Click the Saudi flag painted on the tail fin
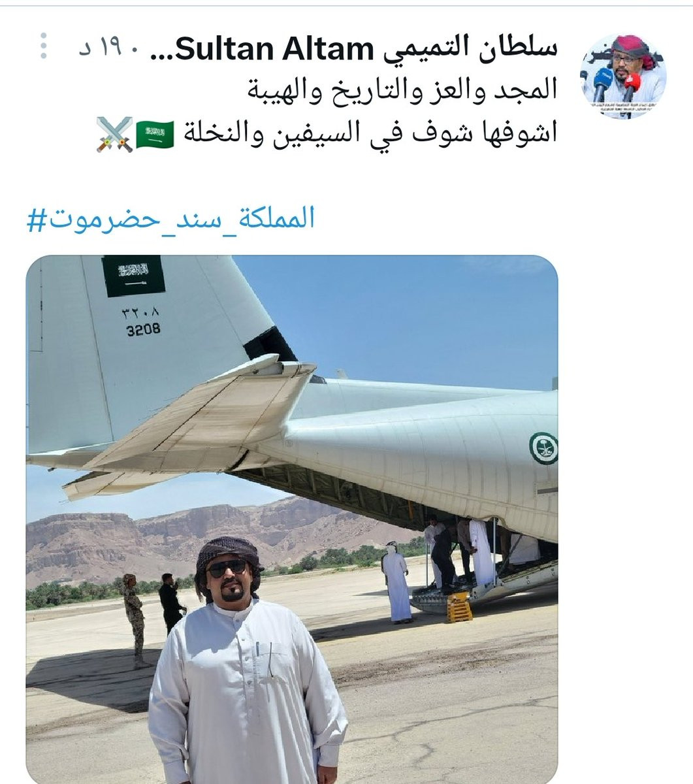 pos(133,275)
